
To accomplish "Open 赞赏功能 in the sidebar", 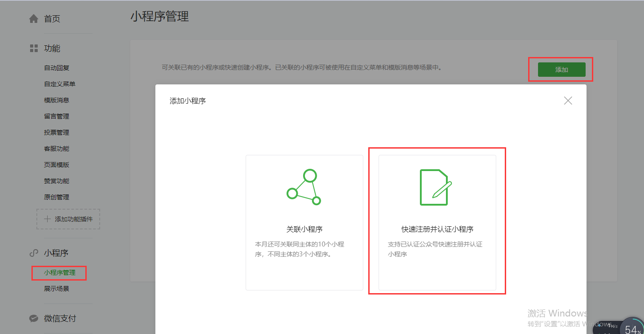I will (57, 181).
